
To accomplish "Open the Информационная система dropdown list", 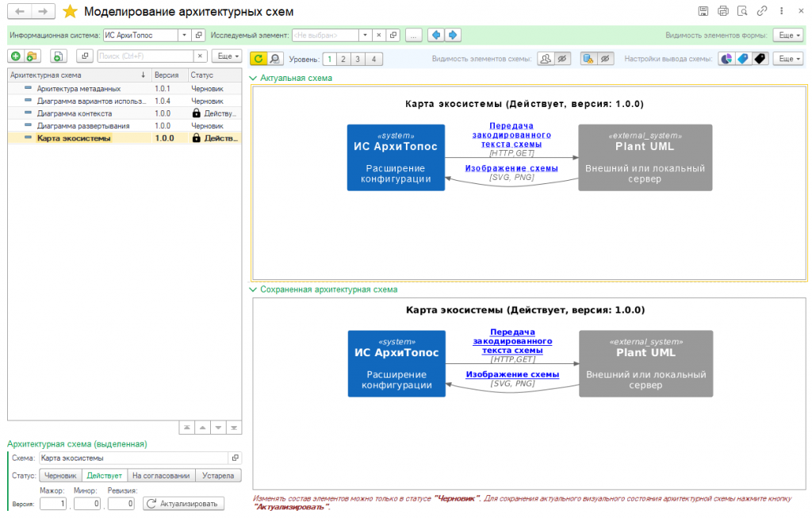I will click(184, 36).
